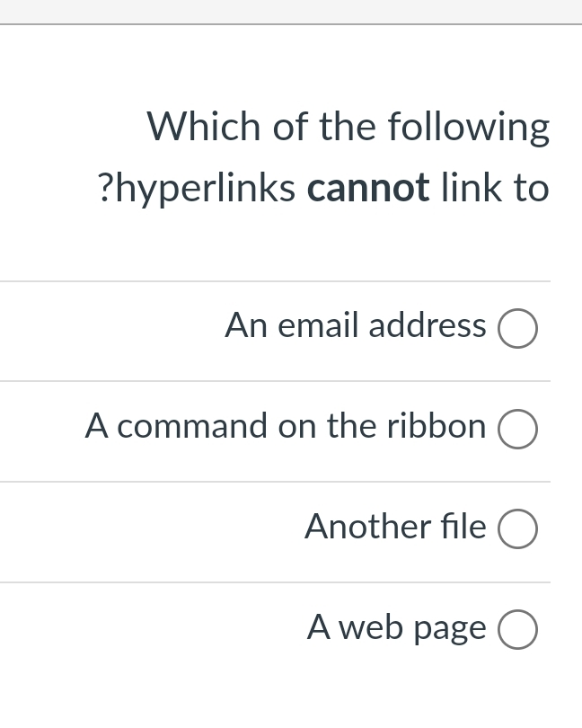Select the 'Another file' radio button

tap(517, 528)
